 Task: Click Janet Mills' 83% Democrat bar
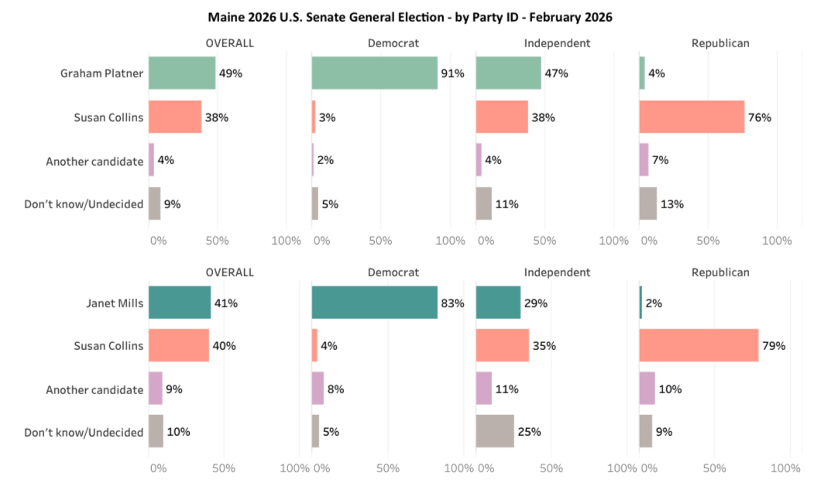pos(374,303)
